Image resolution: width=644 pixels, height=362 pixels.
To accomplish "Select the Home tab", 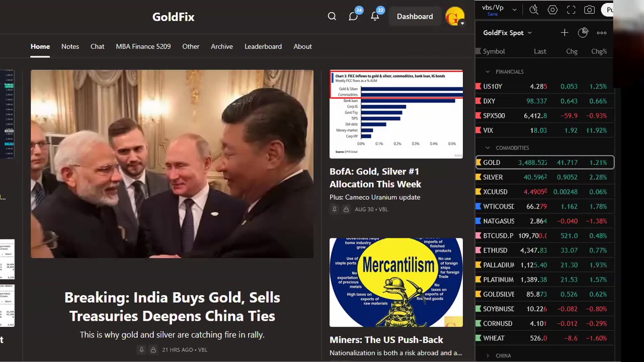I will tap(40, 46).
